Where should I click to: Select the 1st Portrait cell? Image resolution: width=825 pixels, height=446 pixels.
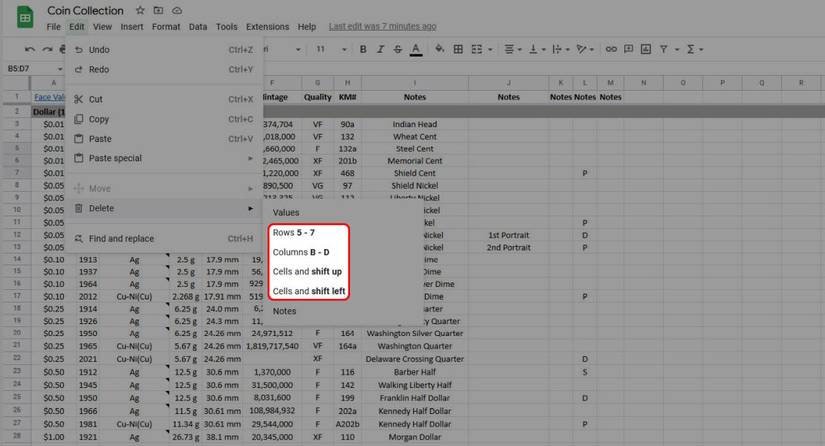pos(508,235)
